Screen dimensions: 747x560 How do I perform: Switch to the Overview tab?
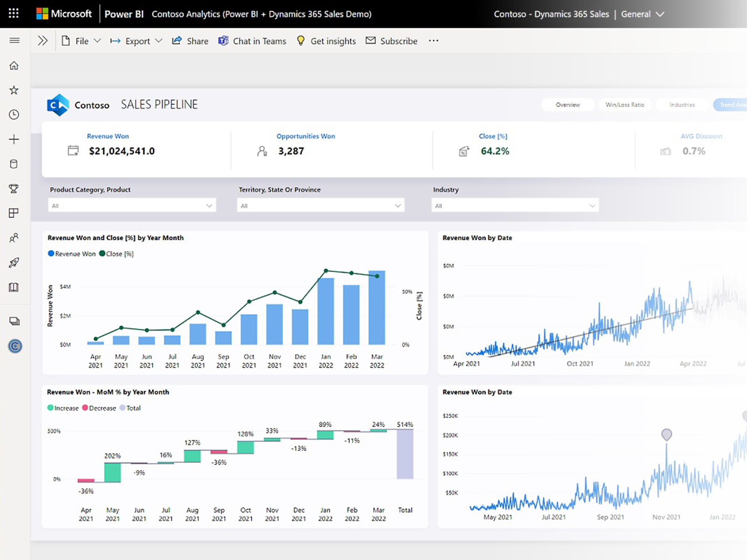click(x=568, y=105)
